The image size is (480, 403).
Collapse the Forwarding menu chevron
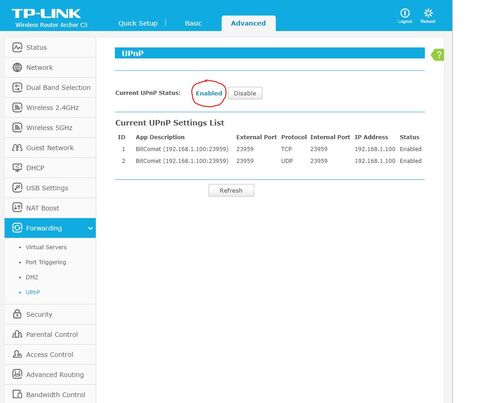tap(90, 228)
